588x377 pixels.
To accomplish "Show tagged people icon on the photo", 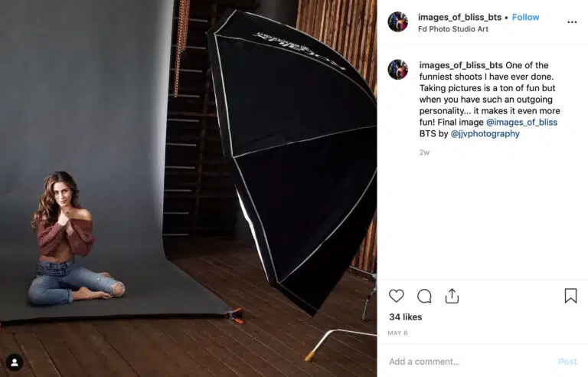I will (15, 362).
